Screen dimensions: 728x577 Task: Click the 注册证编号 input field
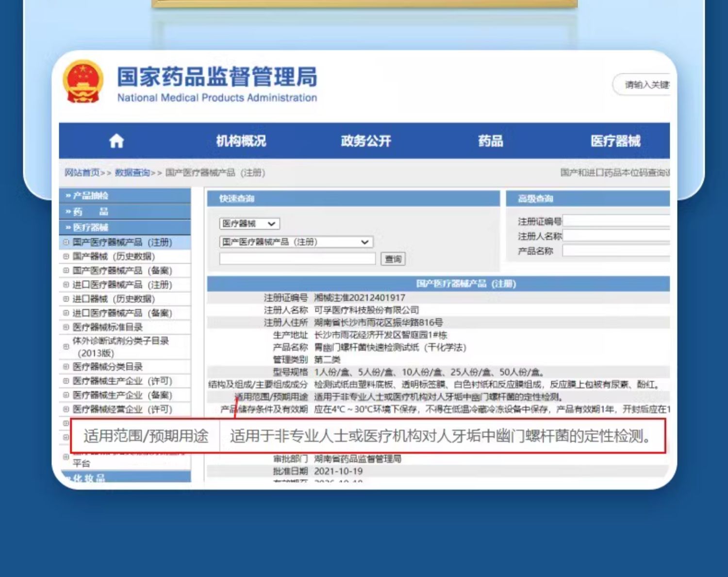pyautogui.click(x=615, y=221)
